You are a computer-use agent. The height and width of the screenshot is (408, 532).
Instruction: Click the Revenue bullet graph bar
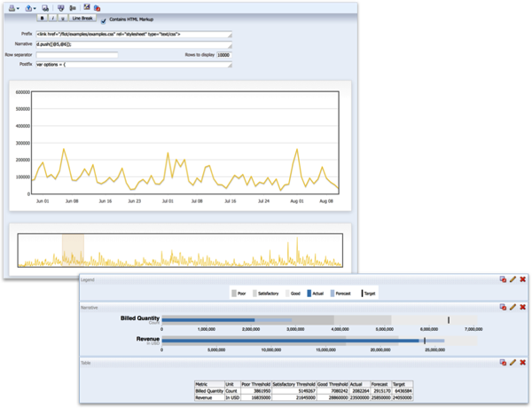[319, 341]
